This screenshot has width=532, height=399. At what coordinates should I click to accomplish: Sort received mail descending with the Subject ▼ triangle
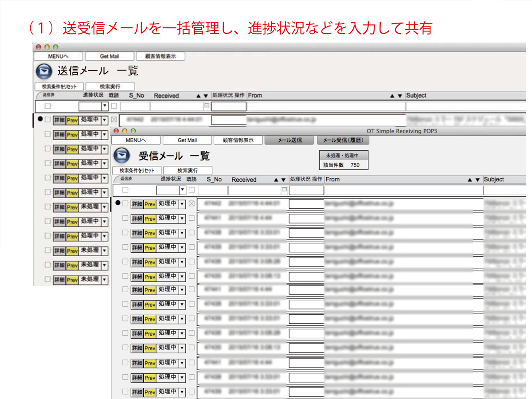point(477,180)
